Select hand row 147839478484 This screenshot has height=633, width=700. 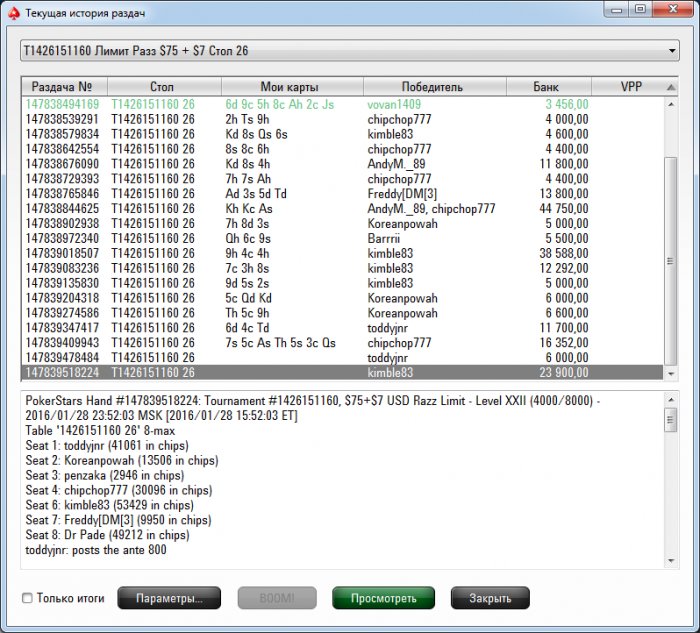tap(342, 358)
